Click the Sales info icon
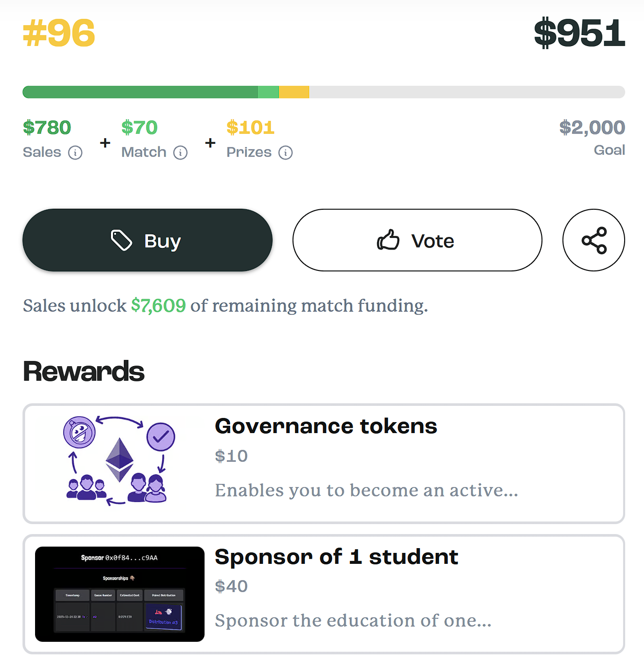644x669 pixels. (x=75, y=153)
